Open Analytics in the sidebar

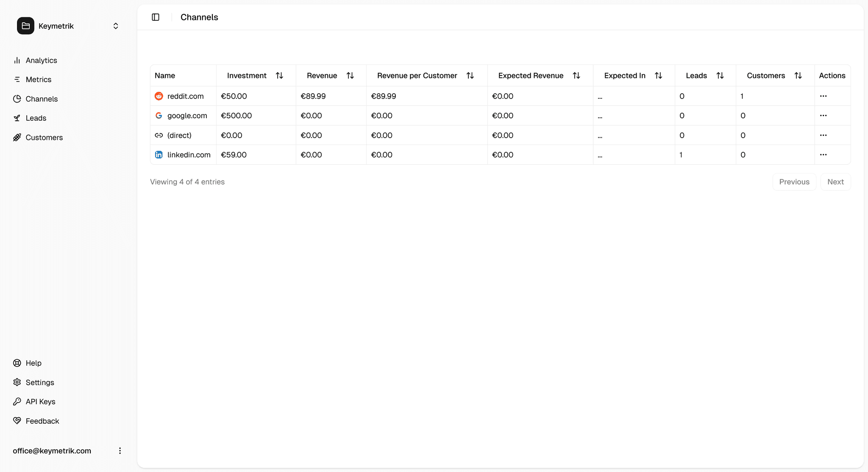pos(41,60)
